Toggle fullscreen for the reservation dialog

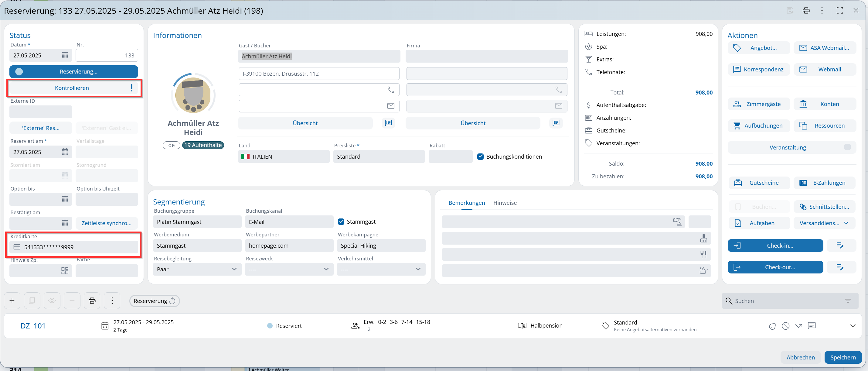coord(840,10)
